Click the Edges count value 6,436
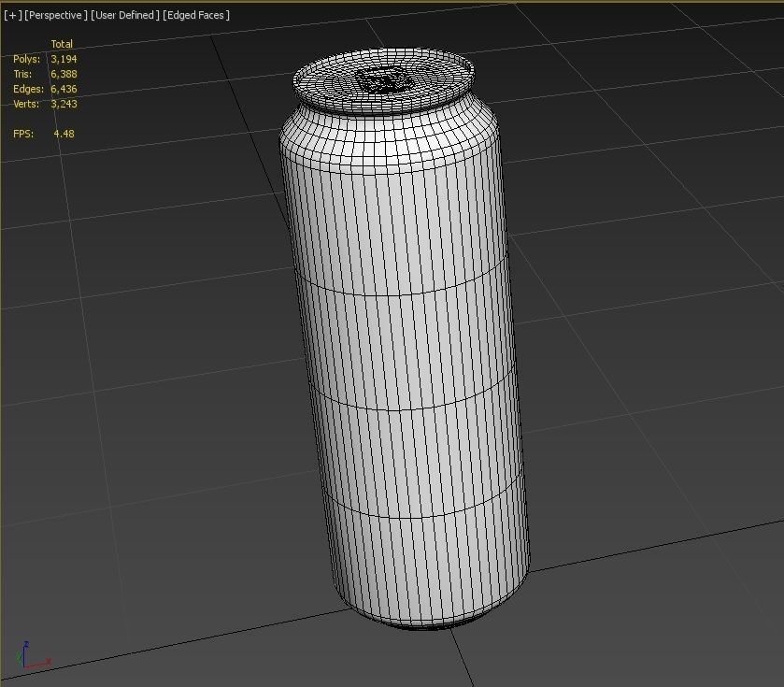This screenshot has height=687, width=784. tap(64, 89)
